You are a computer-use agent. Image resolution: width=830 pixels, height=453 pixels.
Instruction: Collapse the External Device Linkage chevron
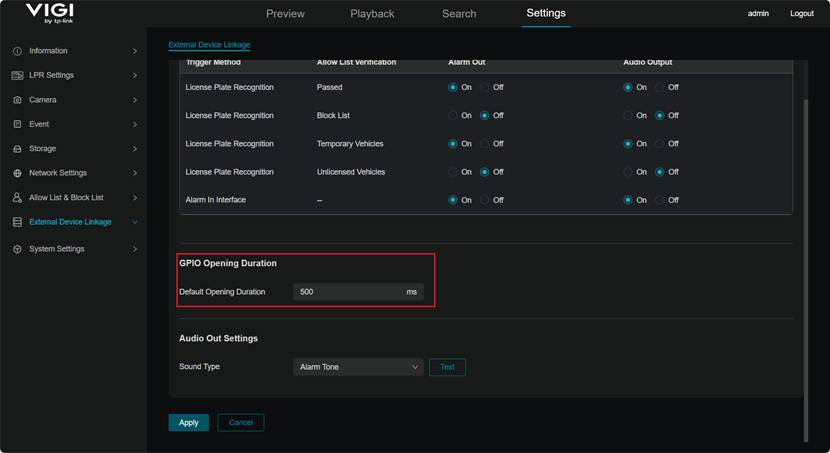point(135,222)
